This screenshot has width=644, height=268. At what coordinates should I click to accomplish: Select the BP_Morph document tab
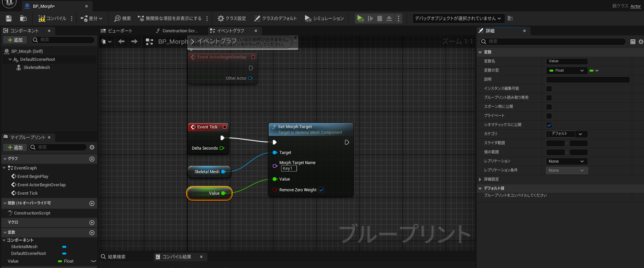click(43, 6)
